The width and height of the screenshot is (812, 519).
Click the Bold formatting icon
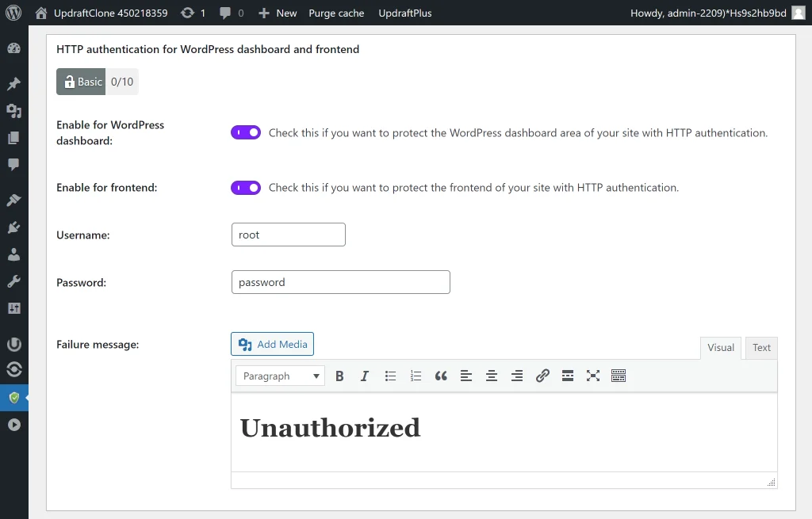click(x=339, y=376)
